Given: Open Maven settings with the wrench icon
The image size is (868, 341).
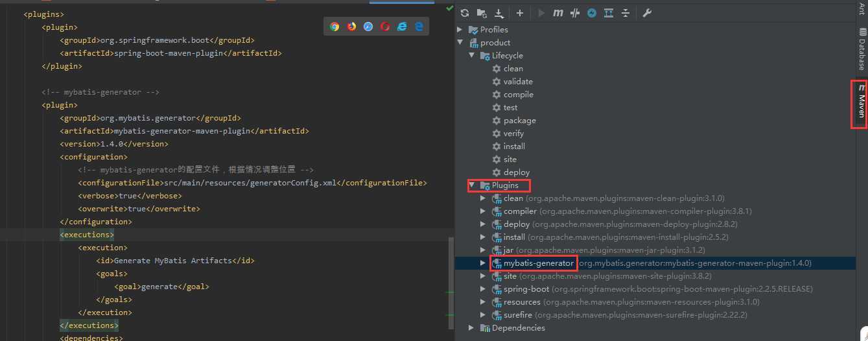Looking at the screenshot, I should click(647, 12).
